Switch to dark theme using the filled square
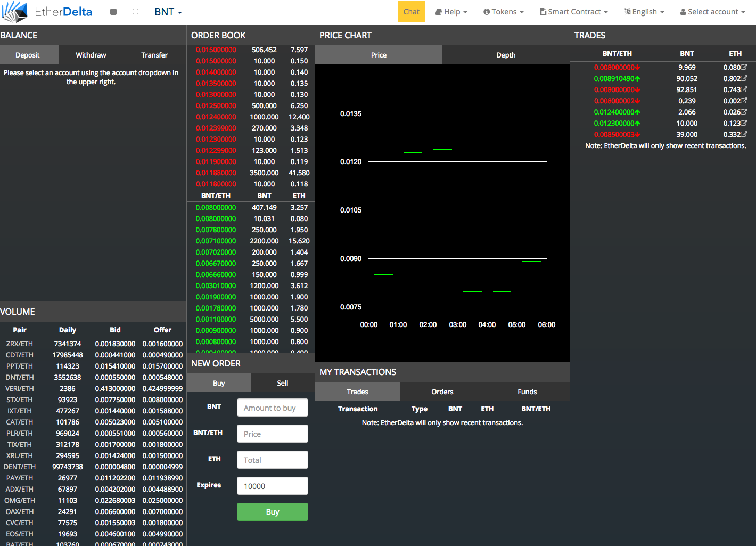 coord(113,12)
